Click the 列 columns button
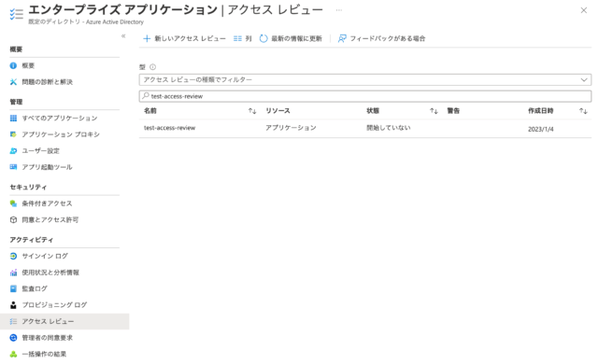 [243, 38]
